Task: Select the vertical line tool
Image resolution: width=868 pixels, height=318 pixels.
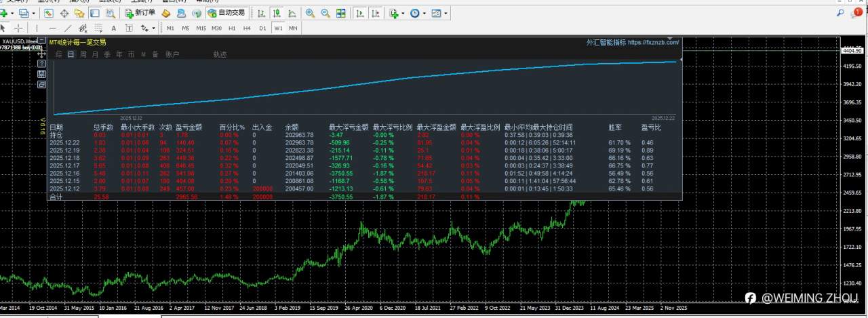Action: coord(37,28)
